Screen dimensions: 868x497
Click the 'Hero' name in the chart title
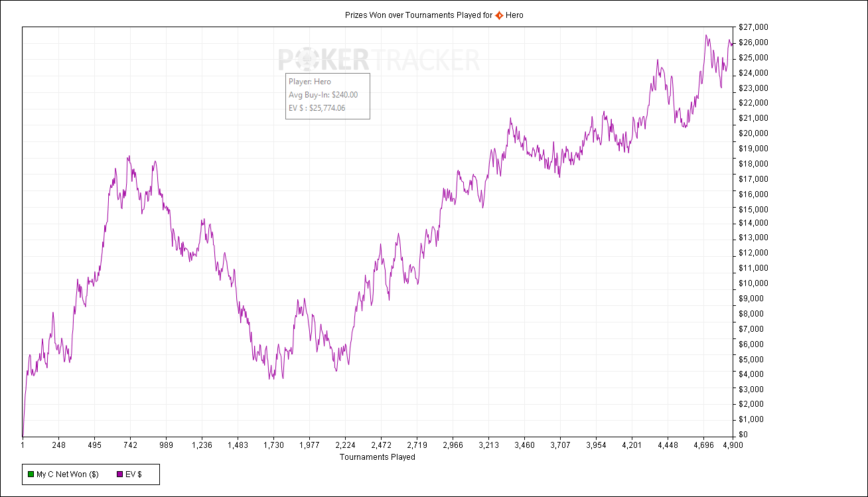[514, 15]
